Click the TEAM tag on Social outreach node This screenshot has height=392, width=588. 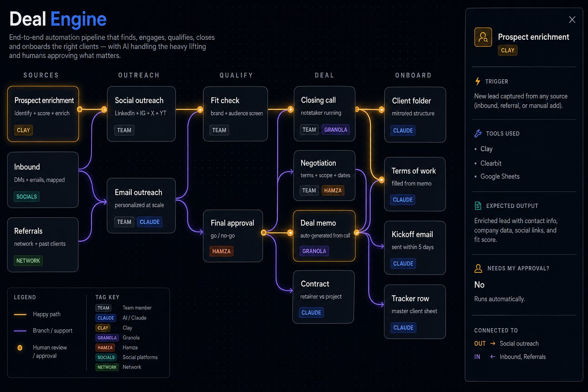point(124,130)
